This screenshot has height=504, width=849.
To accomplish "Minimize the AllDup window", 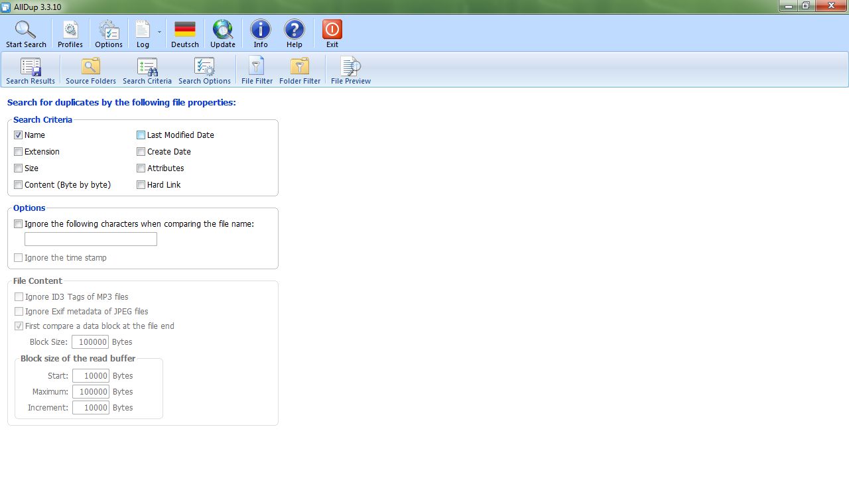I will [788, 5].
